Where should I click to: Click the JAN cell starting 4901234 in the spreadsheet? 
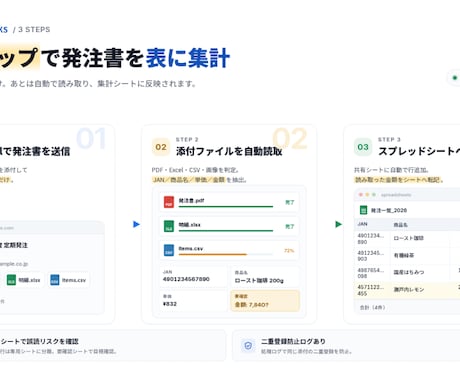click(x=371, y=239)
